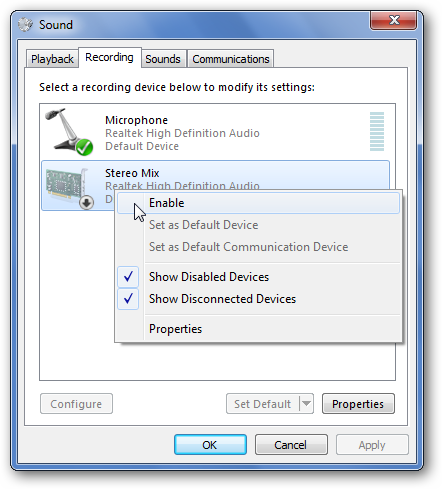442x489 pixels.
Task: Open Properties button below device list
Action: [x=358, y=404]
